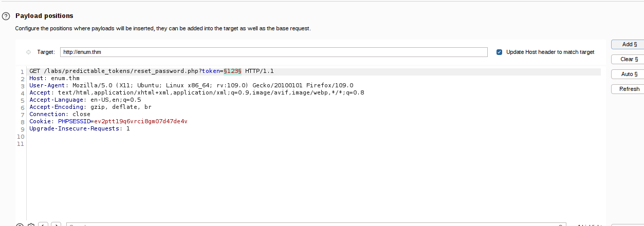Click the Auto § button
Screen dimensions: 644x226
(x=628, y=74)
